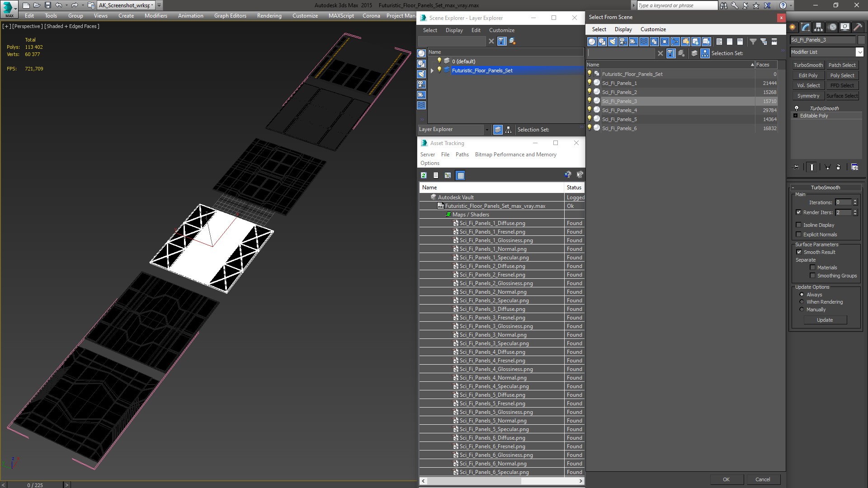Click the Edit Poly modifier button
Image resolution: width=868 pixels, height=488 pixels.
(808, 75)
